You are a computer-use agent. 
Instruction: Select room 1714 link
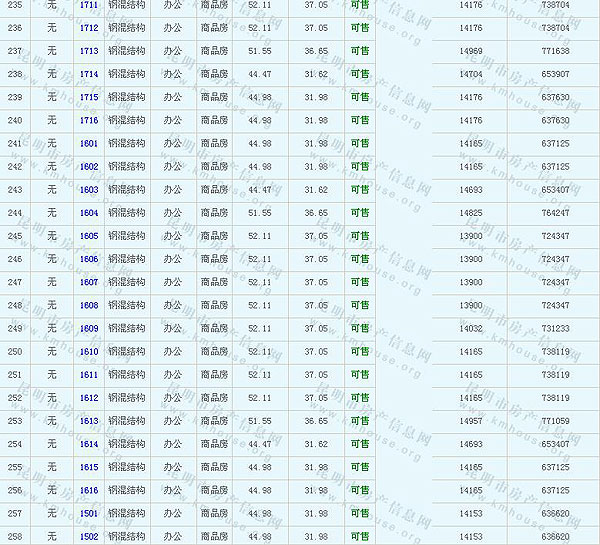89,74
